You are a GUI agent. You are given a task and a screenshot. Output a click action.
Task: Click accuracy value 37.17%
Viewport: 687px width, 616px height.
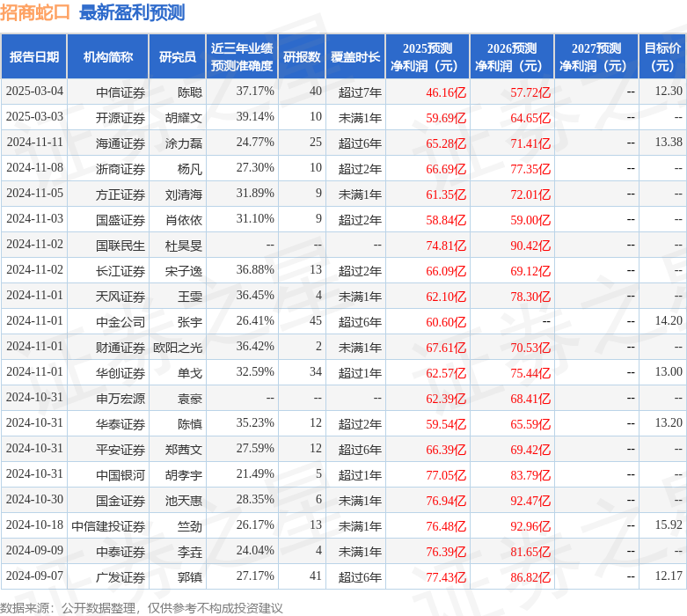point(255,92)
